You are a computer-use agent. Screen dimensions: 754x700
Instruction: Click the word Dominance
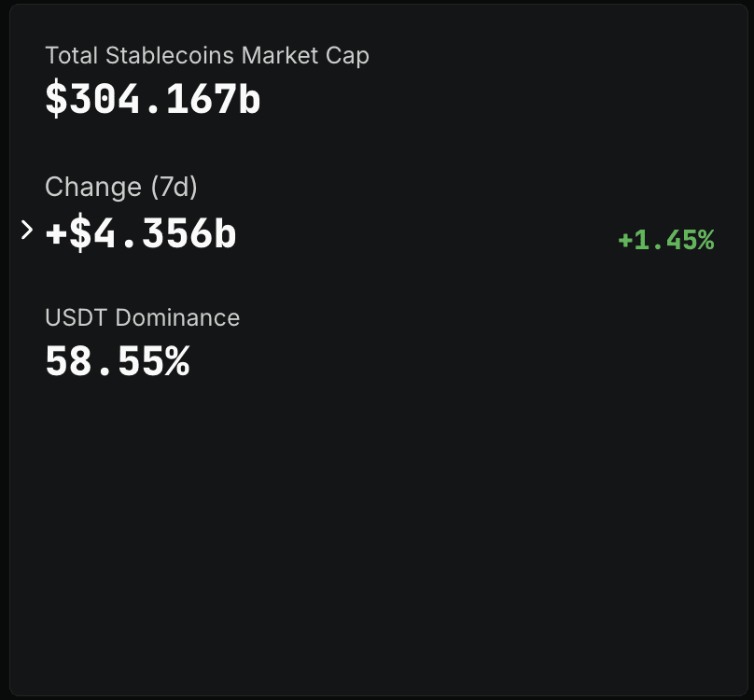pos(177,317)
